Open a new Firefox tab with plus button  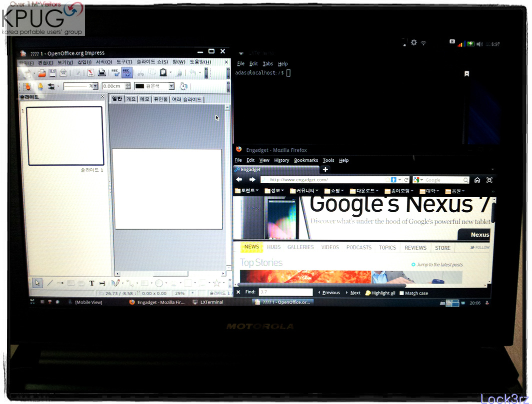325,169
